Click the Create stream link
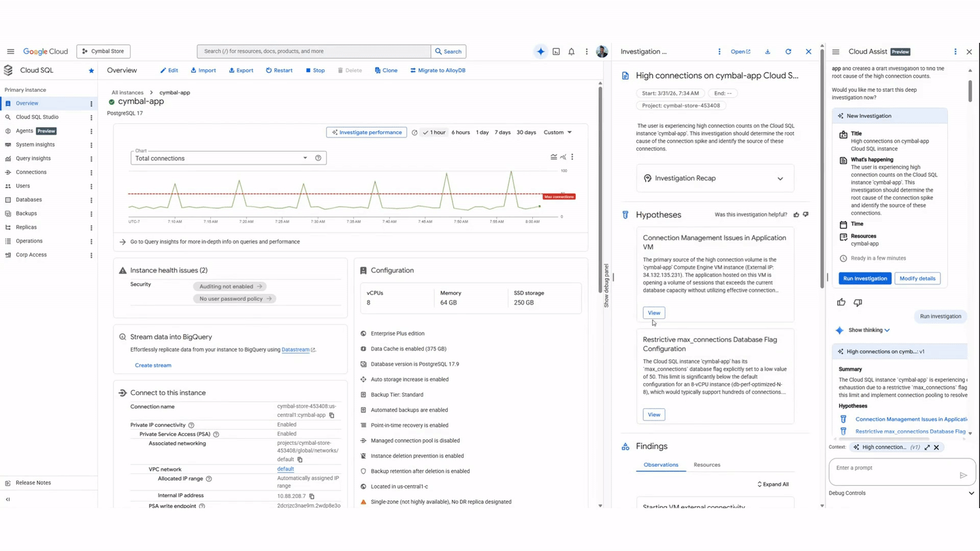 pyautogui.click(x=153, y=365)
